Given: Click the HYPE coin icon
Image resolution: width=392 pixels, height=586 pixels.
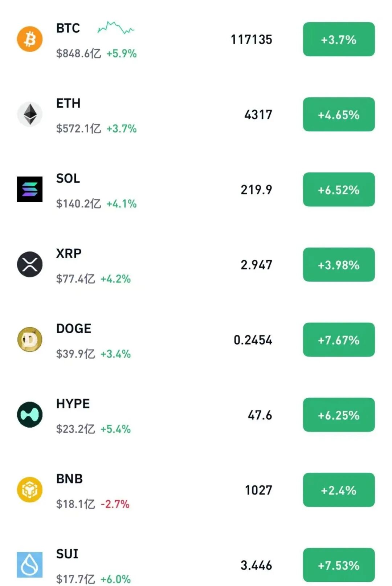Looking at the screenshot, I should click(x=30, y=415).
